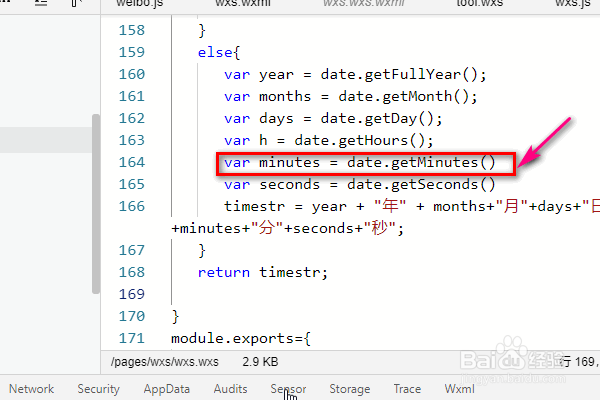Click line number 159 in gutter
Viewport: 600px width, 400px height.
coord(132,52)
